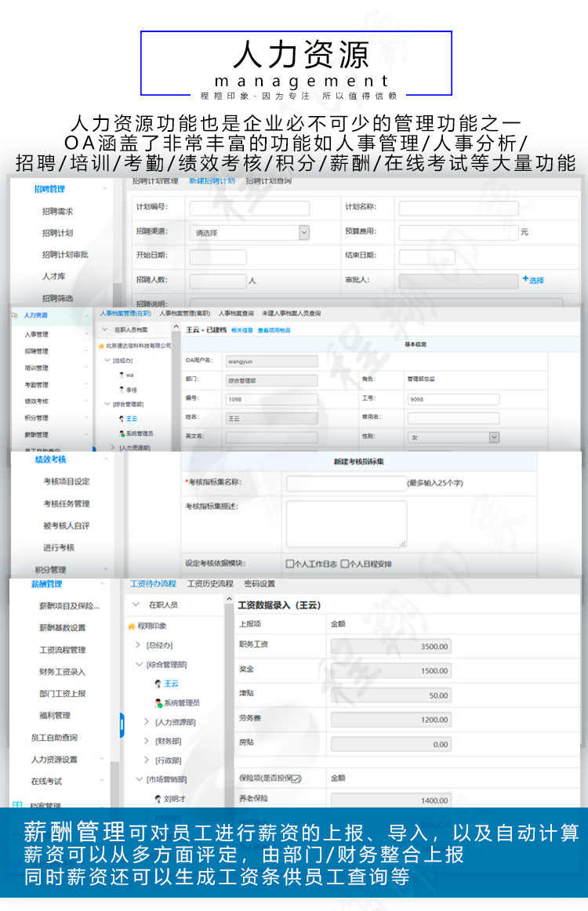This screenshot has width=588, height=911.
Task: Open 被考核人自评 in the sidebar
Action: [x=66, y=526]
